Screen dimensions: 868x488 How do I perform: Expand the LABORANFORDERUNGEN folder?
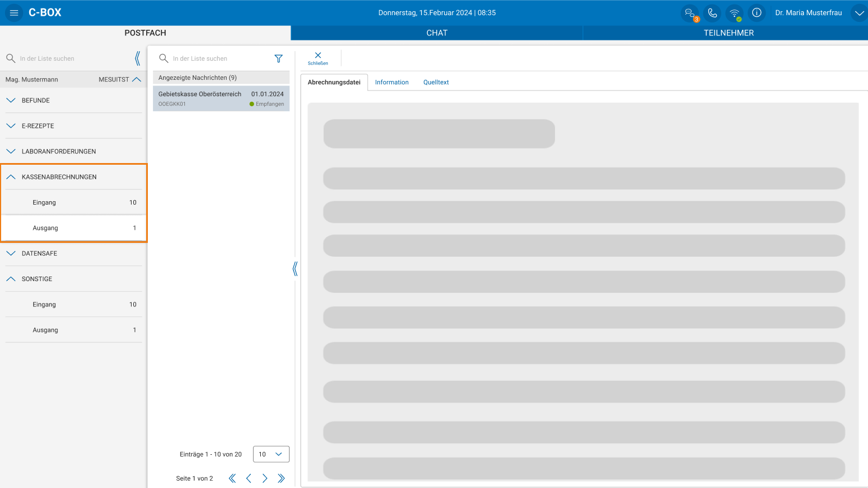coord(74,151)
